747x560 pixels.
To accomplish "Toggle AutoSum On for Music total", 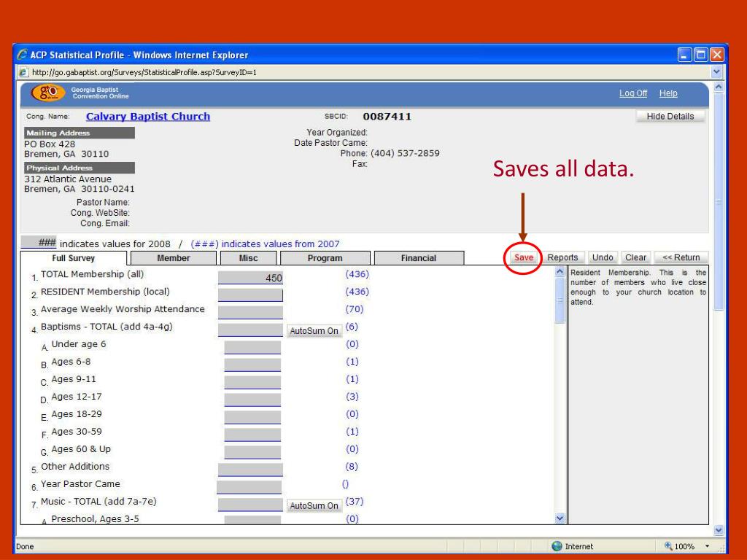I will click(314, 506).
